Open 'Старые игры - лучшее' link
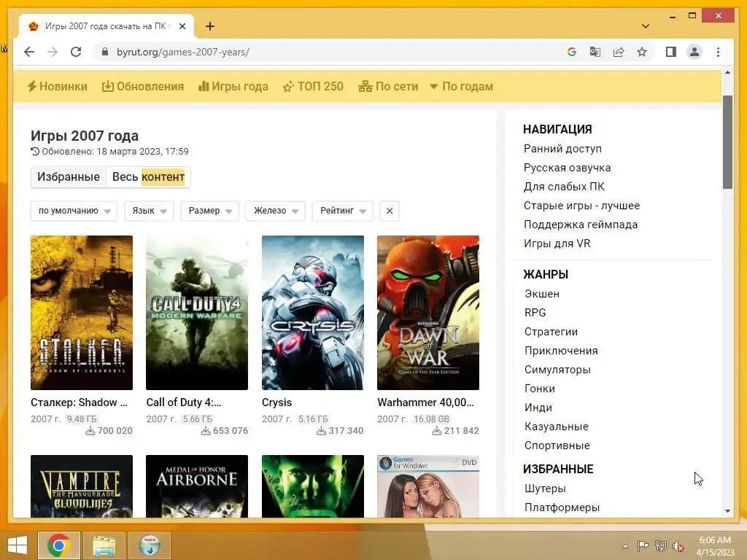Screen dimensions: 747x560 (581, 206)
